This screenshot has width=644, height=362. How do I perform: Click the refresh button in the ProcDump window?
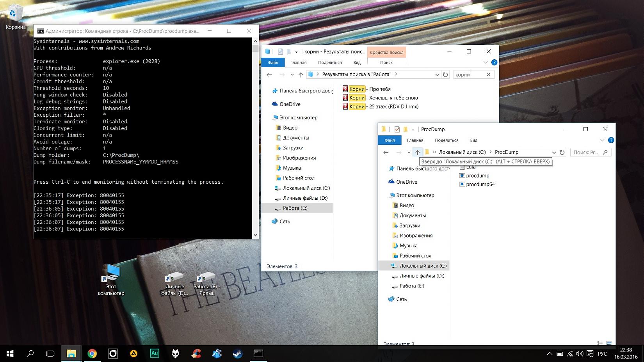(x=562, y=153)
